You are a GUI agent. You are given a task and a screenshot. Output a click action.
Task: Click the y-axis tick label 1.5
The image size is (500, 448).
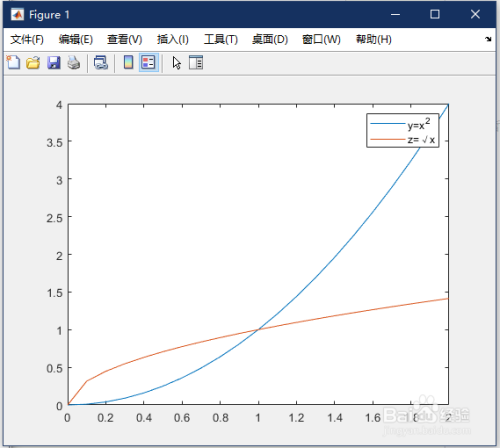pos(54,293)
